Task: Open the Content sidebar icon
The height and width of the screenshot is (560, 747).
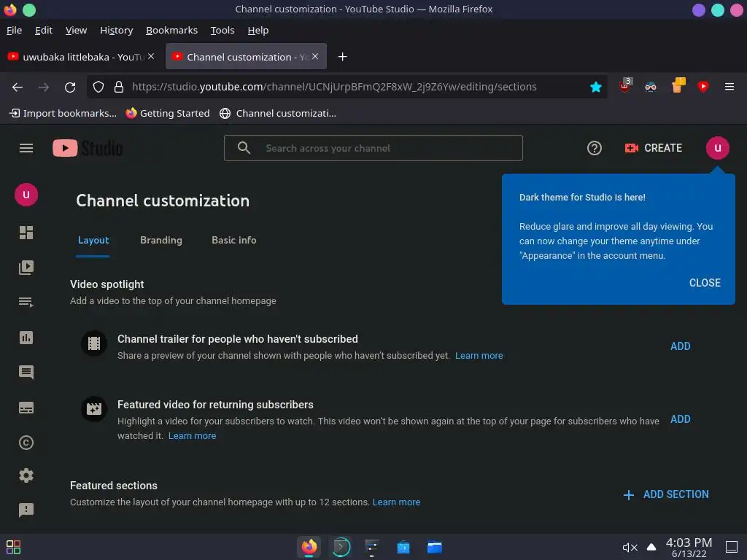Action: [26, 267]
